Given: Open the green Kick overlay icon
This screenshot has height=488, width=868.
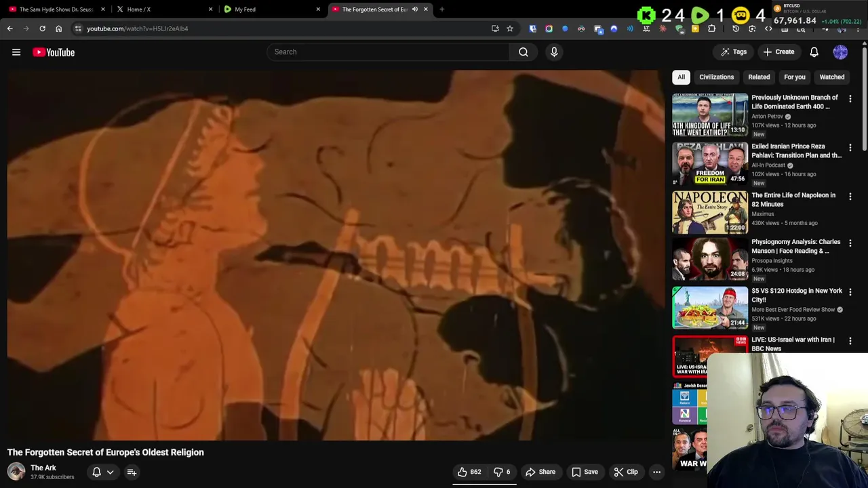Looking at the screenshot, I should 646,15.
